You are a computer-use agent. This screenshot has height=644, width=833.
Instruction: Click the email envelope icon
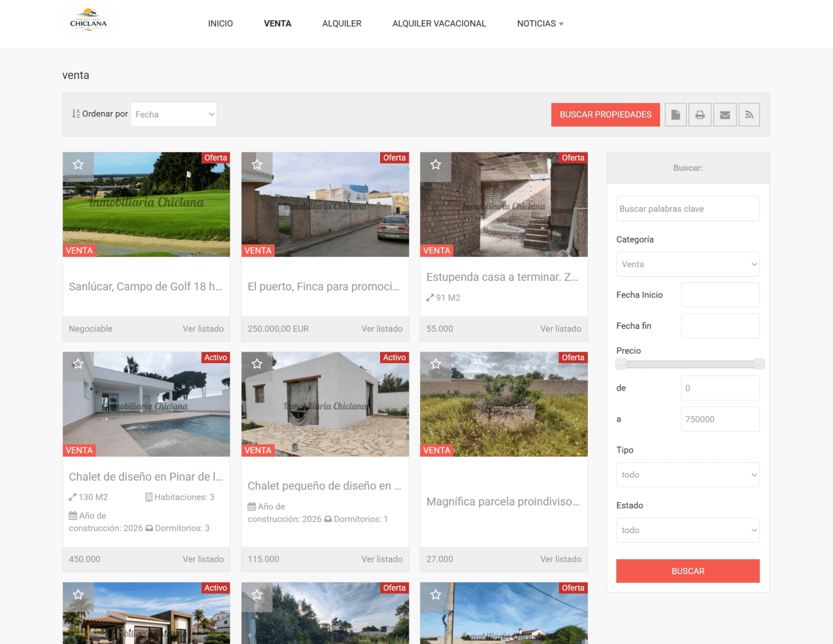tap(725, 114)
